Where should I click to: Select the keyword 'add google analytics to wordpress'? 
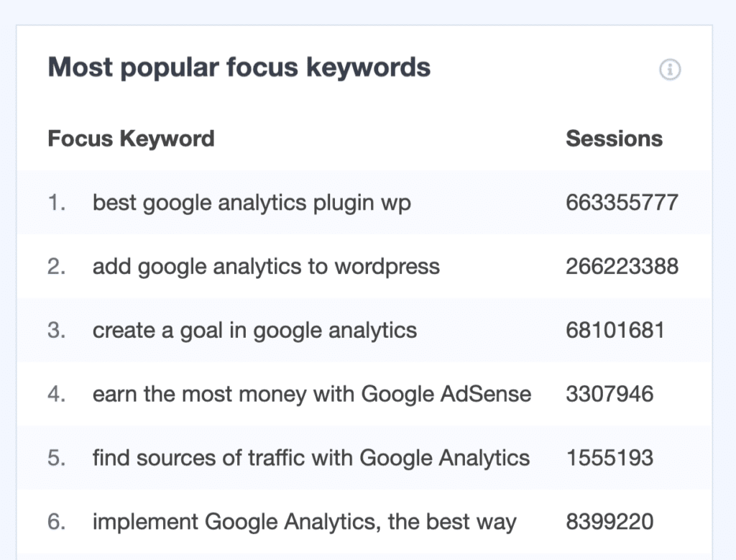pyautogui.click(x=266, y=266)
